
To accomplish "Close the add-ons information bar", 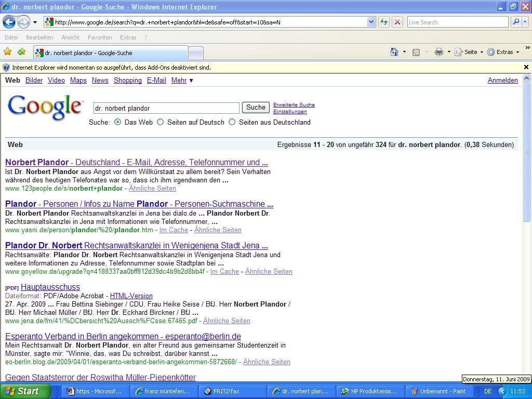I will pos(526,67).
